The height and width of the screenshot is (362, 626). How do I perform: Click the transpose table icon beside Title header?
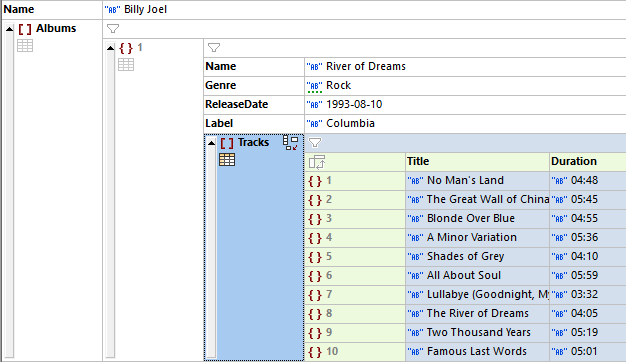317,162
